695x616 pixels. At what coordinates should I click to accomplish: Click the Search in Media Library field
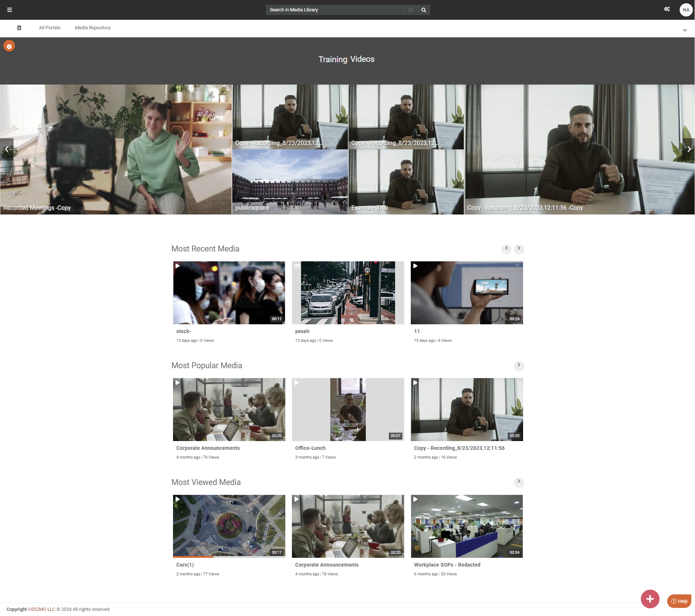(x=334, y=10)
